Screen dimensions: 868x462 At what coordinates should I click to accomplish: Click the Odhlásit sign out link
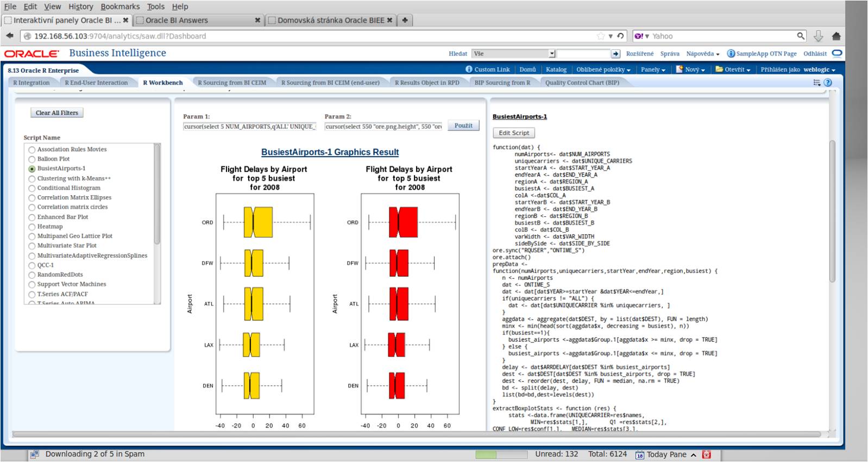(815, 54)
